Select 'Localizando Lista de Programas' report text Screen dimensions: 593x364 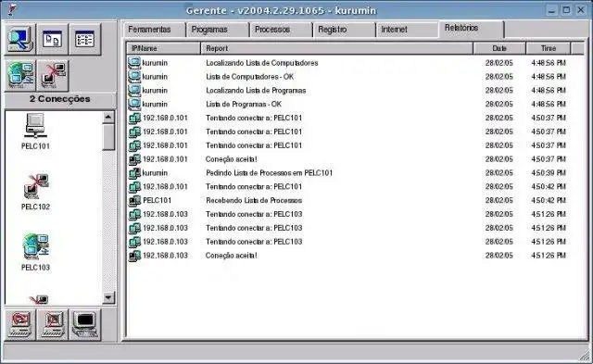coord(256,91)
